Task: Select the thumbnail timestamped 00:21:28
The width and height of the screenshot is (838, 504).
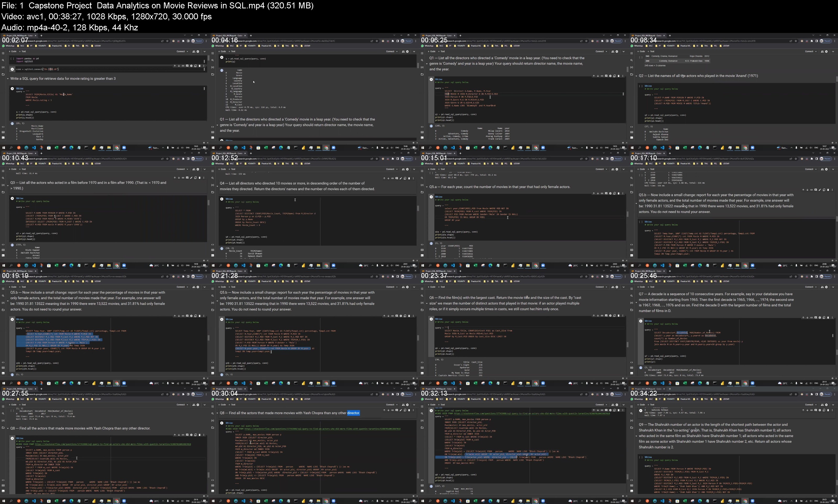Action: (314, 327)
